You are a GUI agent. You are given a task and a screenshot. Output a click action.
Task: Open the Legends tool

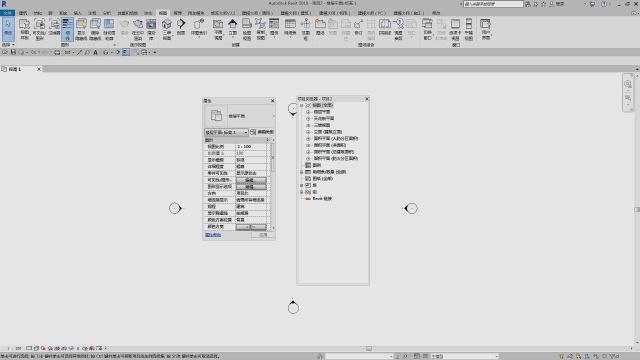pos(274,27)
